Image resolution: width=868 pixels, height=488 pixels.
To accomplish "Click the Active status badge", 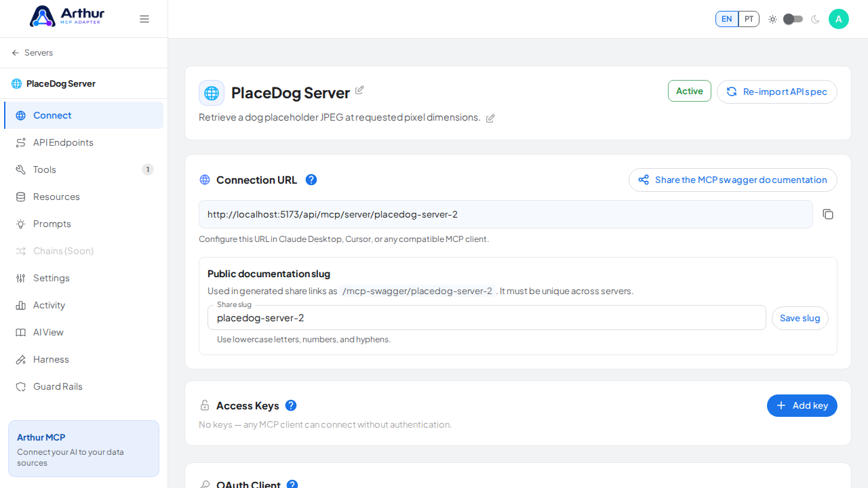I will pyautogui.click(x=690, y=91).
